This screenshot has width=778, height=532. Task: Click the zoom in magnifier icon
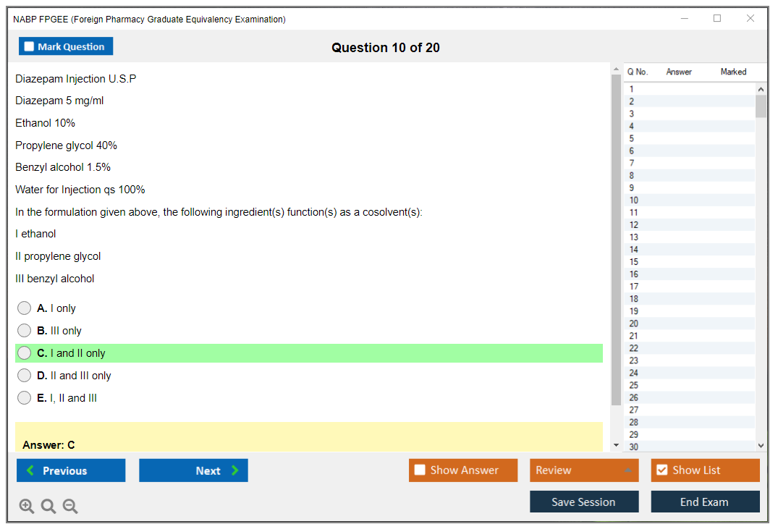27,507
